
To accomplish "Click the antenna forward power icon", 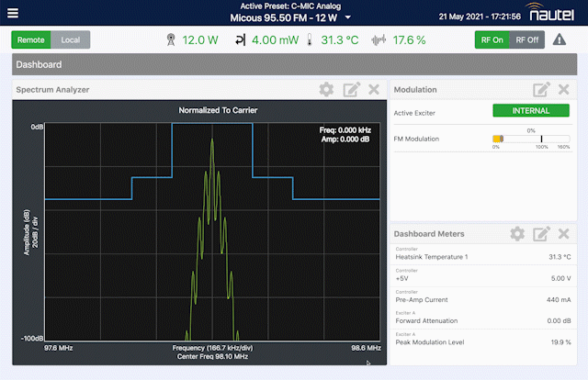I will pos(171,39).
